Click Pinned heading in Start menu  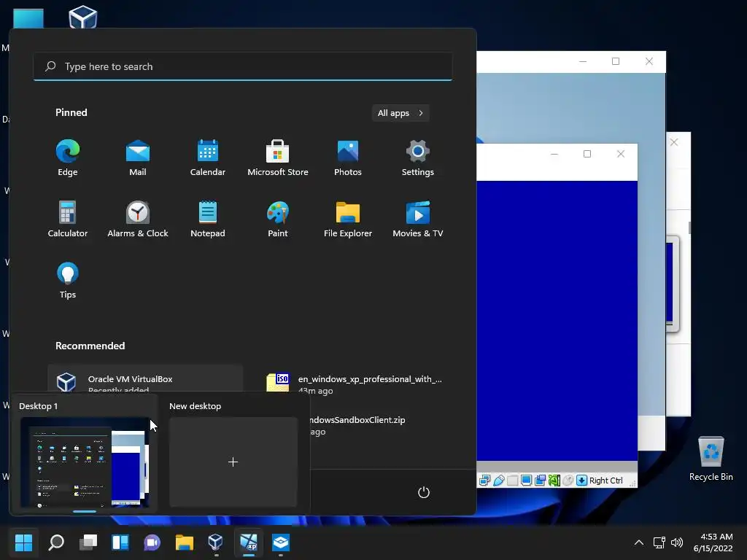click(71, 112)
